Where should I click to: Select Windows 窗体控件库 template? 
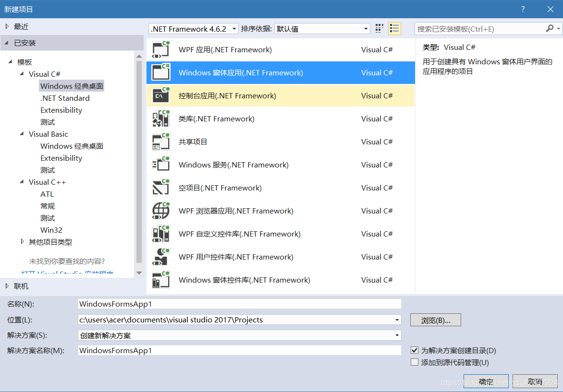tap(281, 280)
